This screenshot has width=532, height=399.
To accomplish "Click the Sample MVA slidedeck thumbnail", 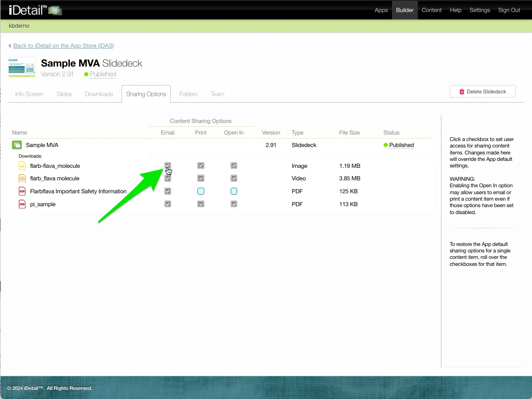I will coord(22,68).
